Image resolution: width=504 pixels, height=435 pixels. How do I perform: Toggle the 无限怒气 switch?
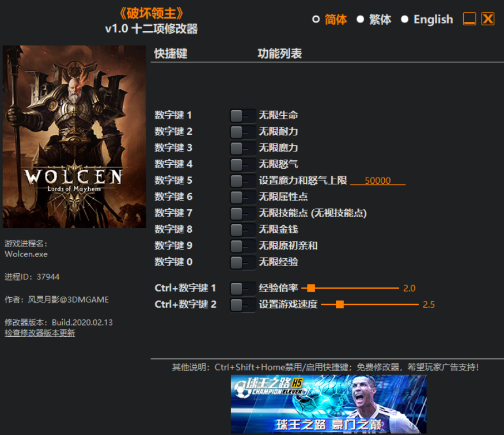coord(242,165)
